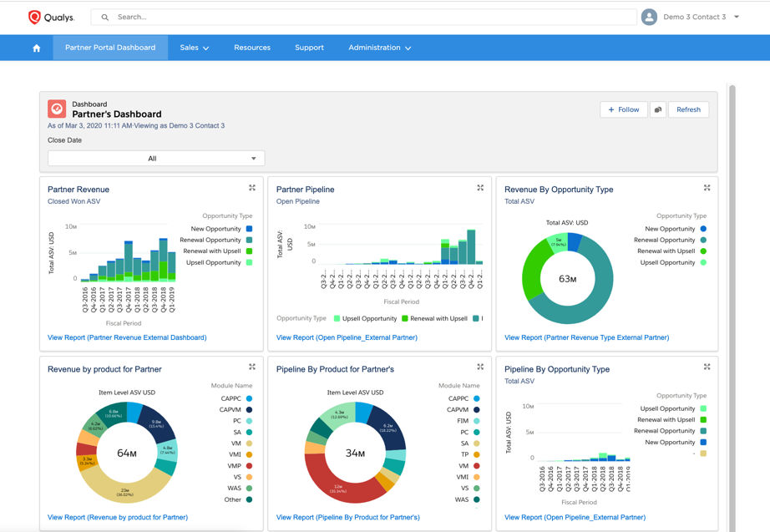Click the feed icon between Follow and Refresh
This screenshot has width=770, height=532.
click(x=660, y=109)
